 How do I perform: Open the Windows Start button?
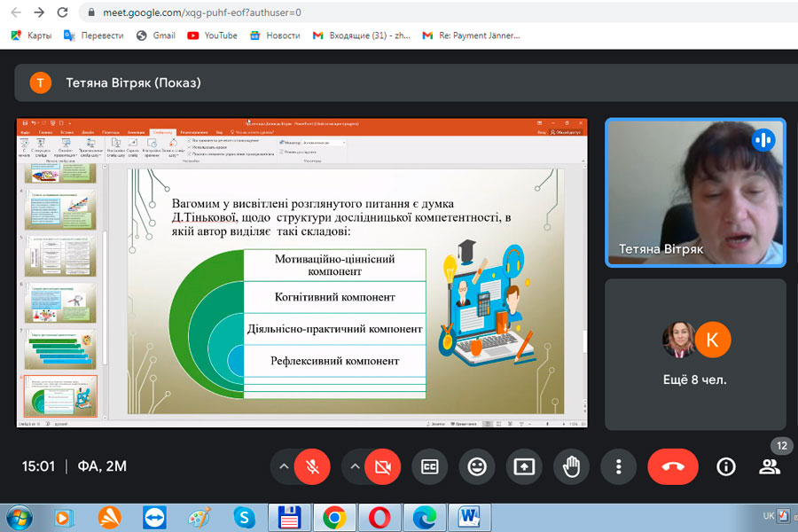pos(20,518)
